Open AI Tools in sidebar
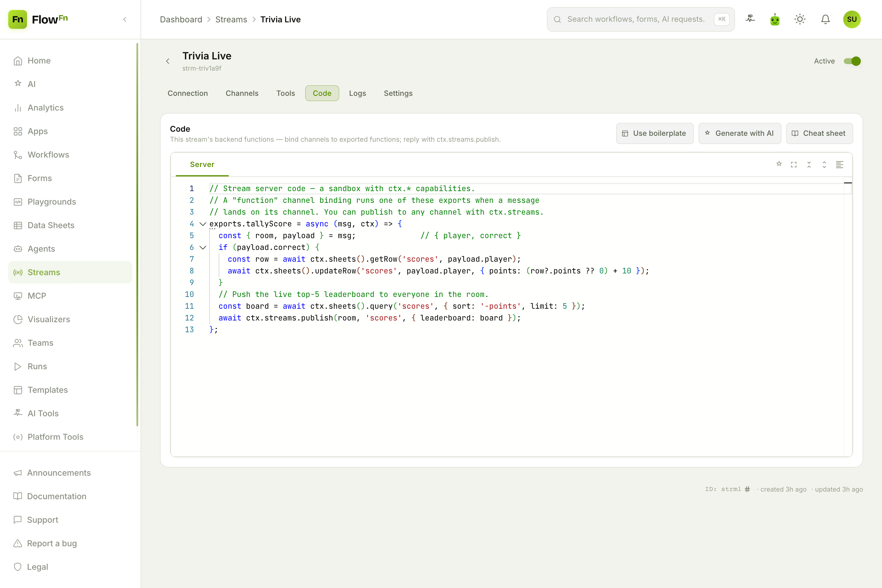 [70, 413]
